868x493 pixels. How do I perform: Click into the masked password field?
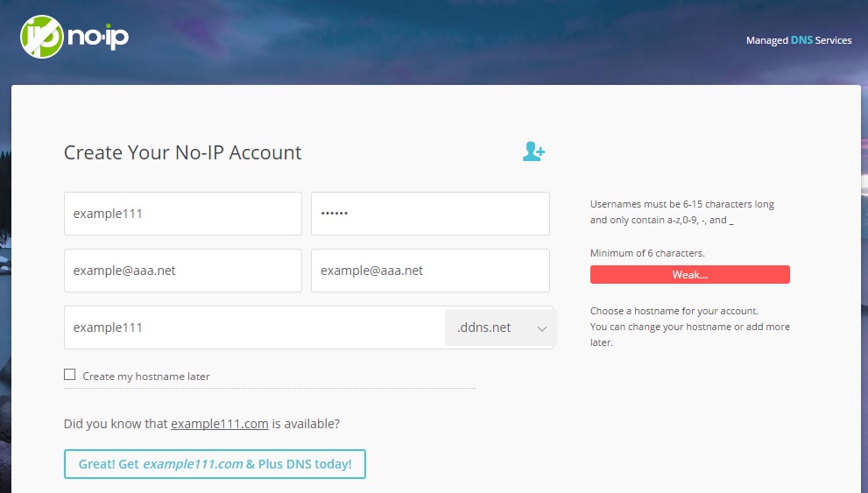coord(430,214)
